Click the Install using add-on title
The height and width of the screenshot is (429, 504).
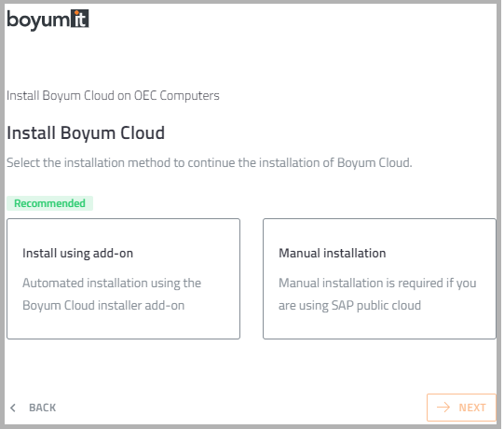click(x=77, y=254)
